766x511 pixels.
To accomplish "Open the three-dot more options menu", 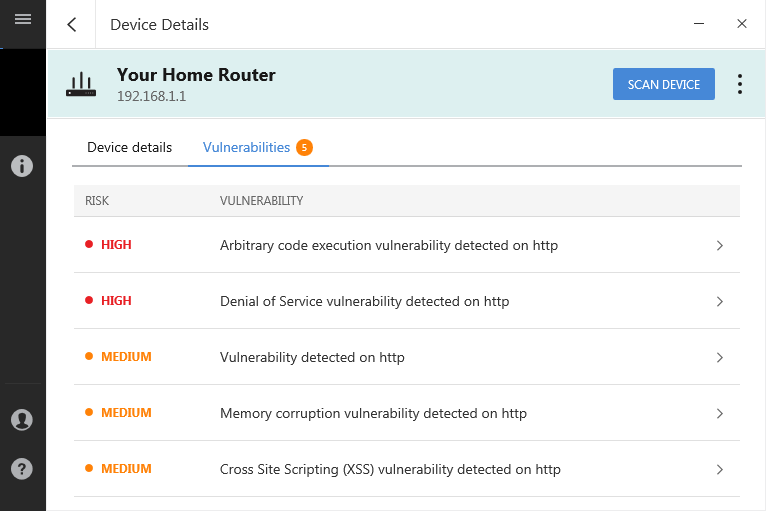I will pos(740,84).
